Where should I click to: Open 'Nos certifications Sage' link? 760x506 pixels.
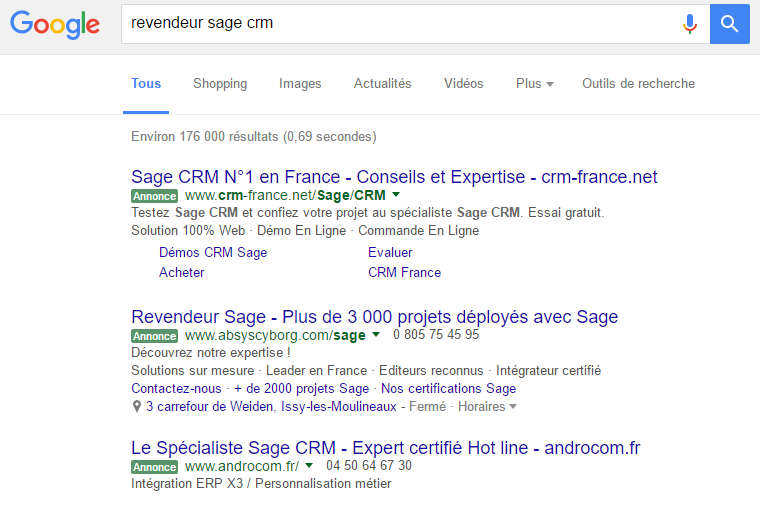click(448, 389)
